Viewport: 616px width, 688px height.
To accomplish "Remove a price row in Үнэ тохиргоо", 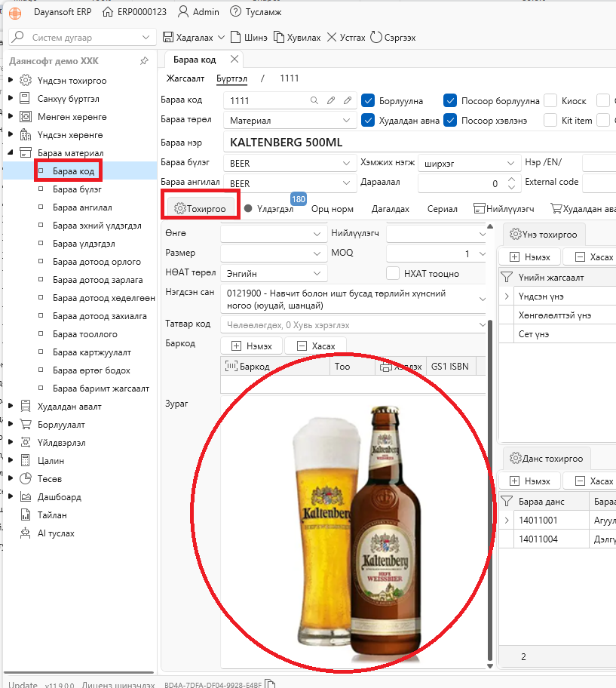I will [590, 256].
